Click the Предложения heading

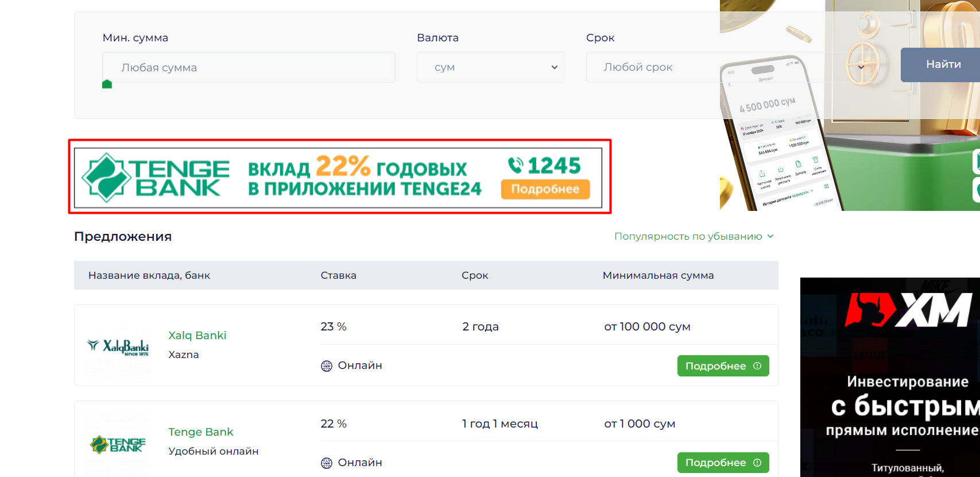coord(123,236)
